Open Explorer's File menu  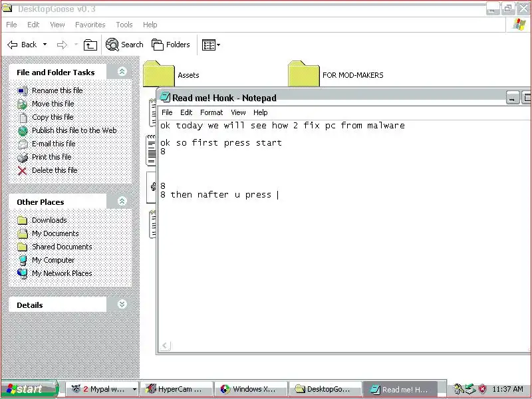coord(11,25)
